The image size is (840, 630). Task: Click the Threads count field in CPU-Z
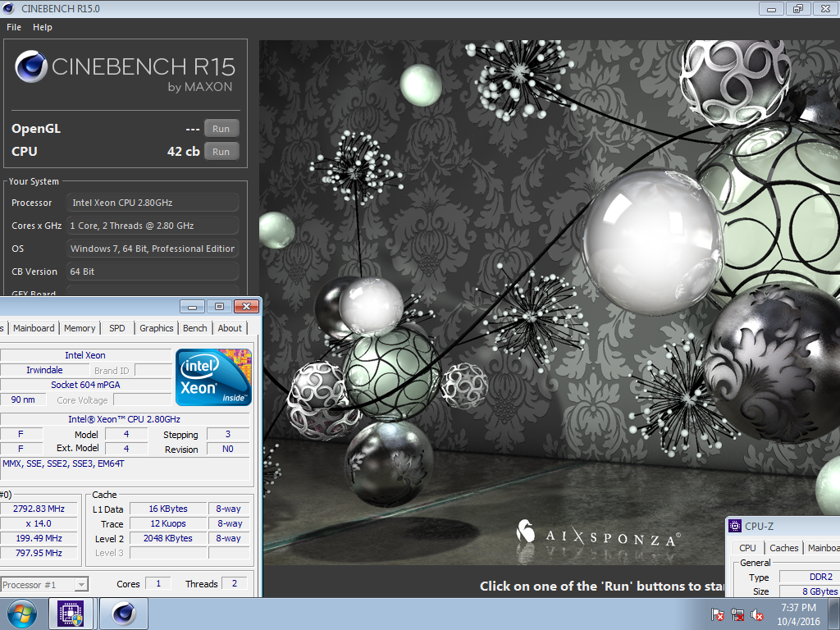[x=234, y=583]
